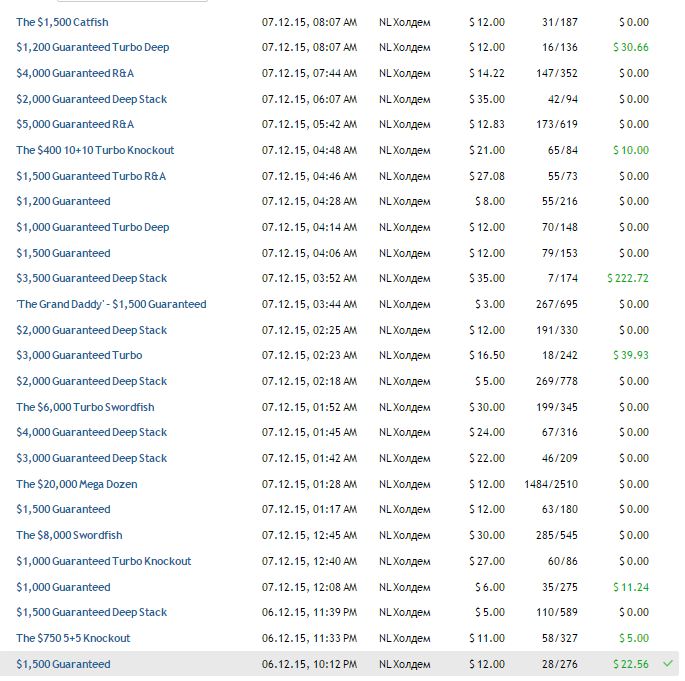Open the $1,200 Guaranteed Turbo Deep link
This screenshot has height=681, width=685.
click(x=92, y=47)
